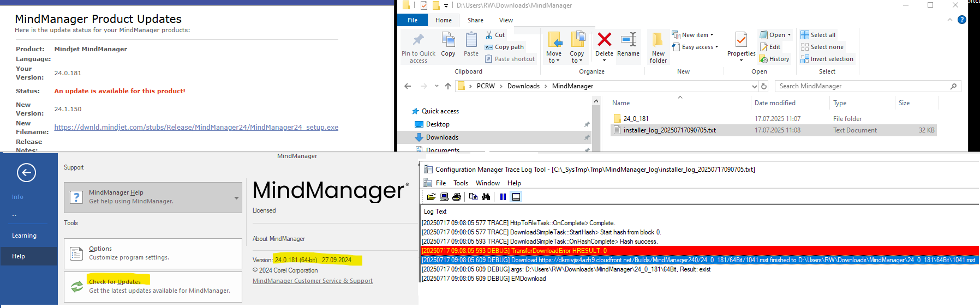Click the Open file icon in the Trace Log Tool
980x308 pixels.
coord(431,197)
